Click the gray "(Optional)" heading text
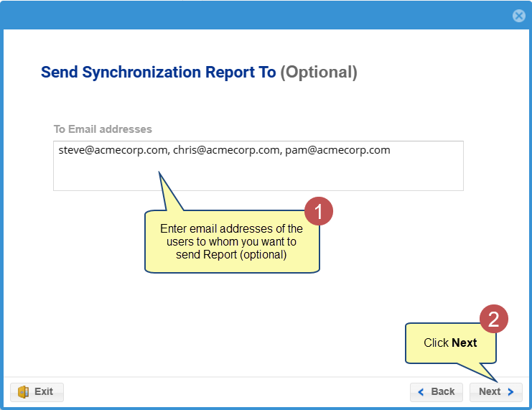The image size is (532, 410). 318,73
